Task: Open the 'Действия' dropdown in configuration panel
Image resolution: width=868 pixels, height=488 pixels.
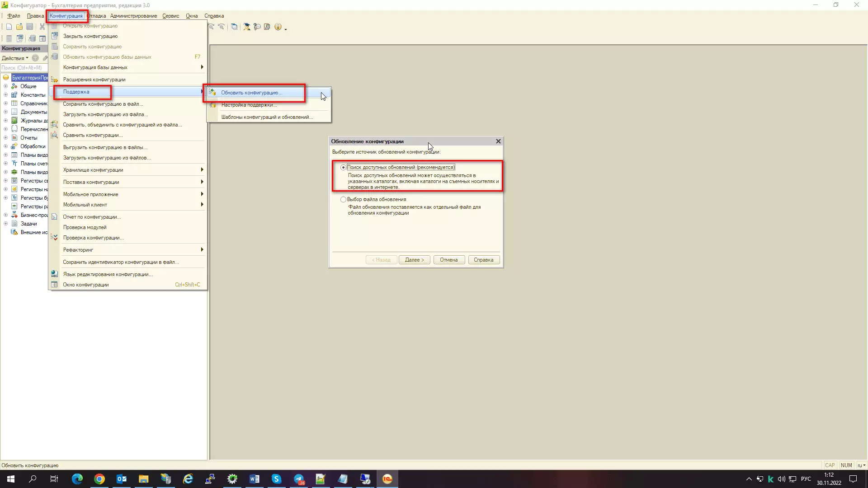Action: click(x=14, y=58)
